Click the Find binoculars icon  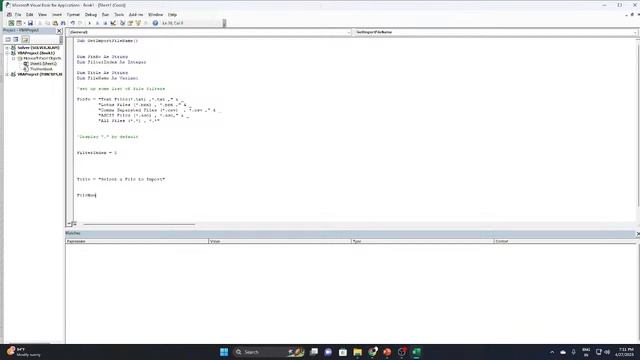pos(63,23)
